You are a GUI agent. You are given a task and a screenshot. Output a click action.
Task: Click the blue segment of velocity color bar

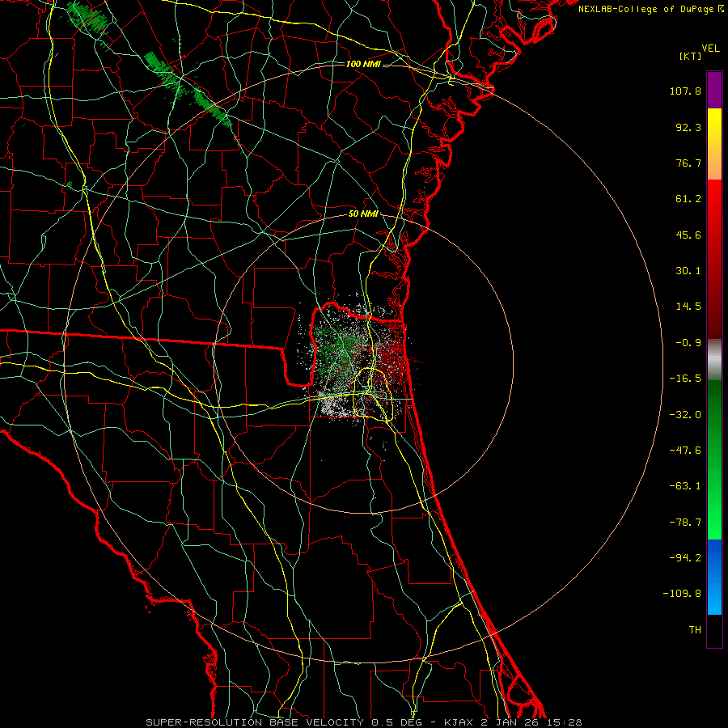[x=714, y=577]
